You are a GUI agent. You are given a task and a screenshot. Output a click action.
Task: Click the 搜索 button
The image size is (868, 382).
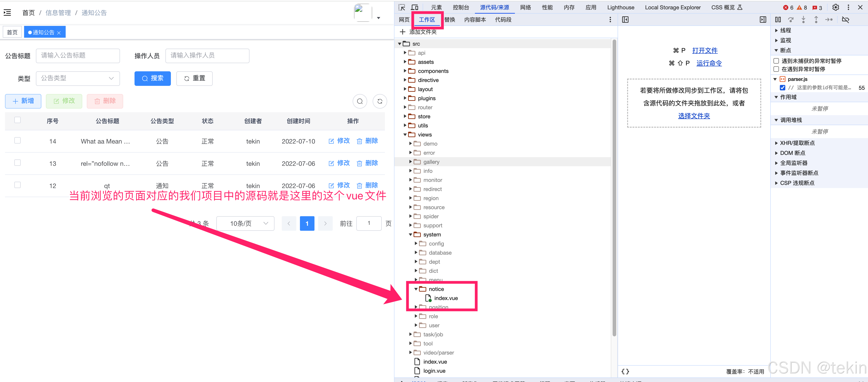click(x=152, y=78)
